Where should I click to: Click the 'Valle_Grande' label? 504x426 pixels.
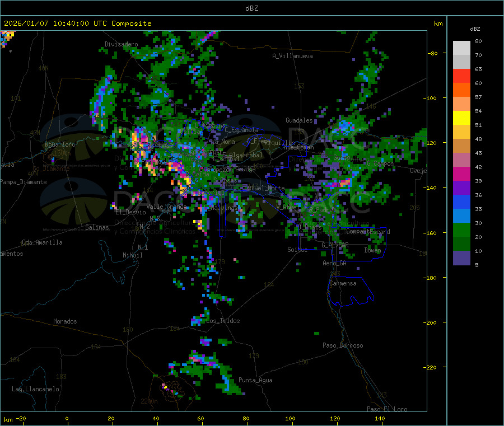click(x=166, y=207)
